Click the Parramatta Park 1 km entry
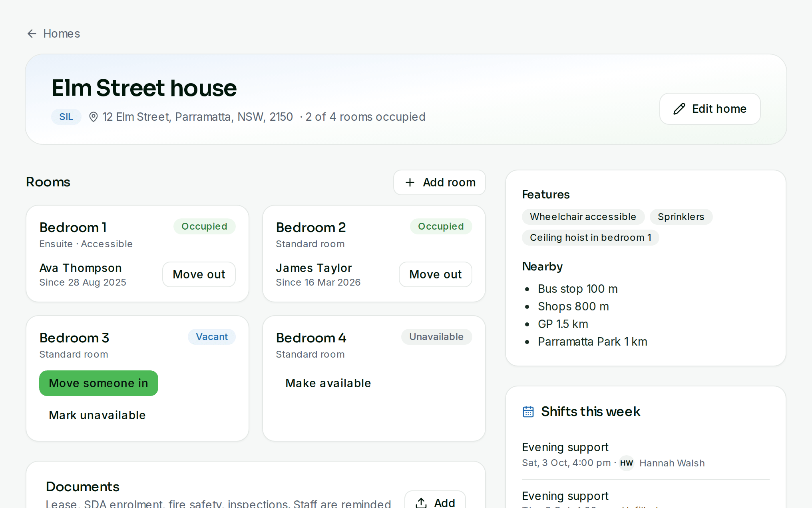This screenshot has height=508, width=812. tap(593, 342)
